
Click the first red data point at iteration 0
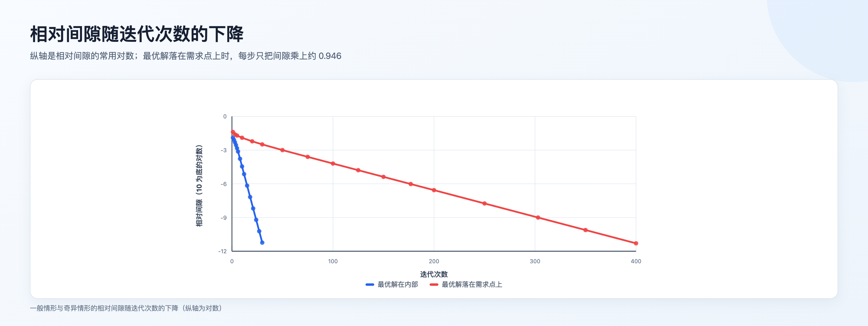coord(233,132)
